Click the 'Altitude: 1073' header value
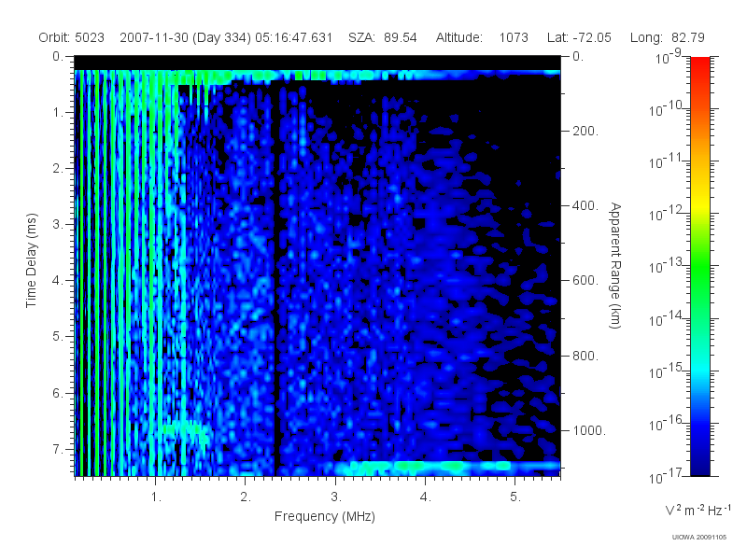 point(482,37)
